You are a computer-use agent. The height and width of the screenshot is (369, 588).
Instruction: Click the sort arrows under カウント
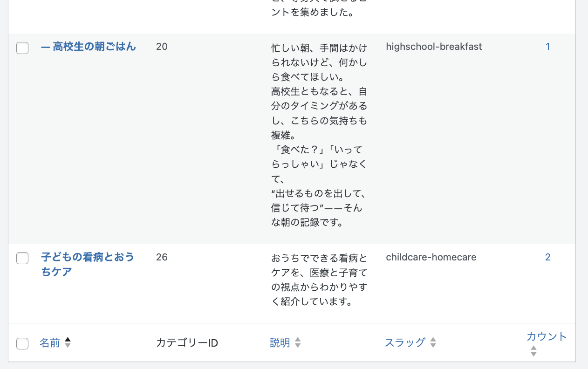[533, 351]
